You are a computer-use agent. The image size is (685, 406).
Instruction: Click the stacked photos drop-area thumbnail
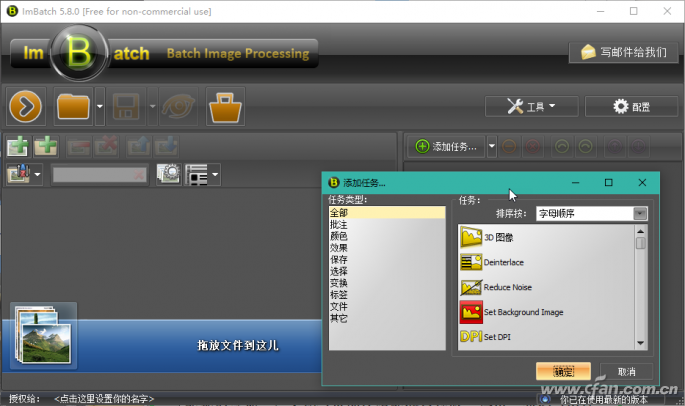pyautogui.click(x=43, y=335)
